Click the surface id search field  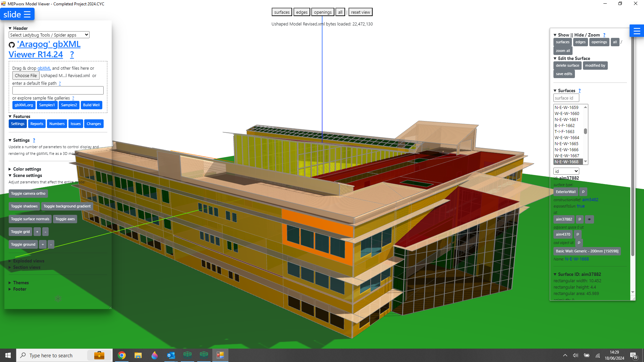point(566,98)
